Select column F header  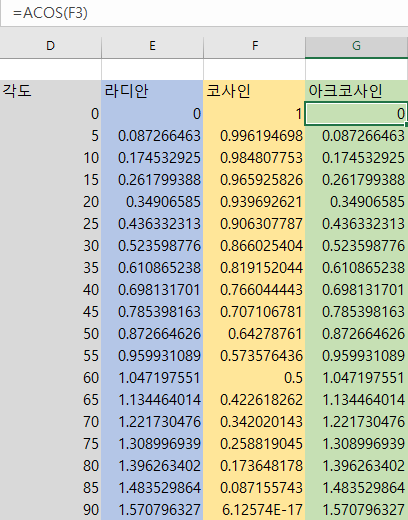pyautogui.click(x=254, y=46)
